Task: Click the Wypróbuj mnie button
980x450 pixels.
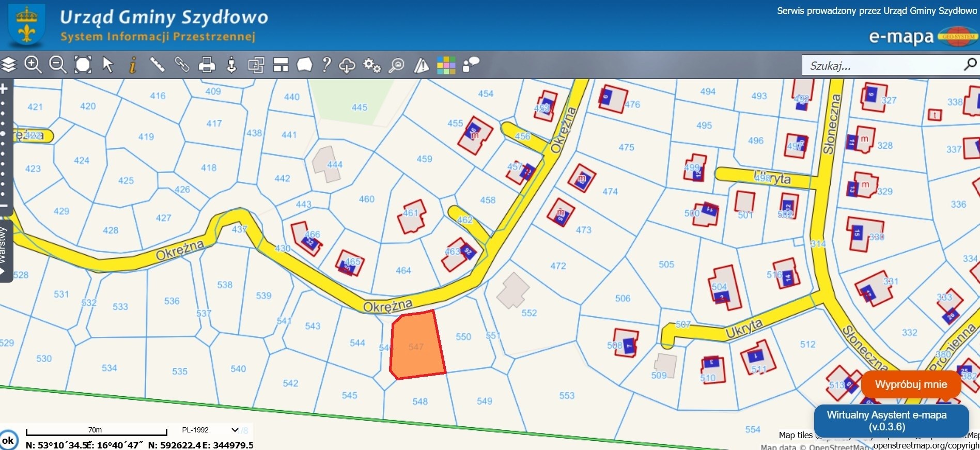Action: (911, 384)
